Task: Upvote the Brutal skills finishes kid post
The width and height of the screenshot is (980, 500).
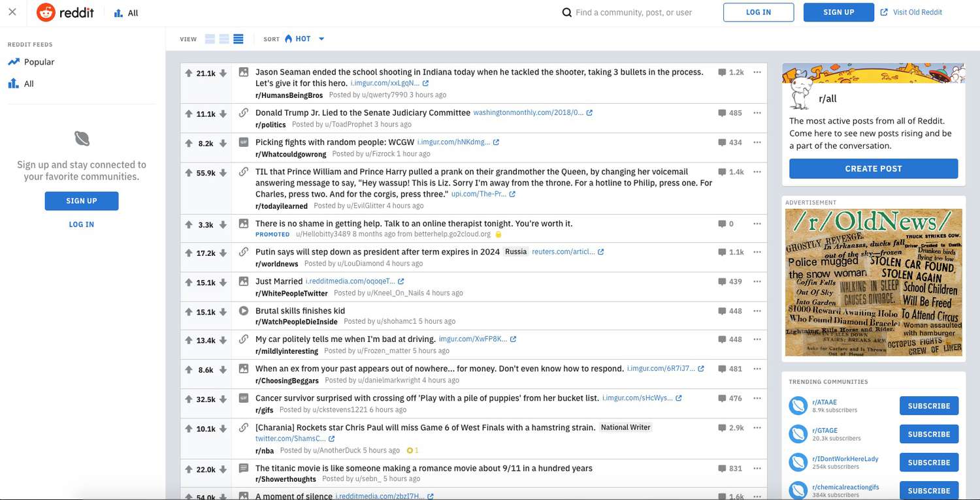Action: point(189,312)
